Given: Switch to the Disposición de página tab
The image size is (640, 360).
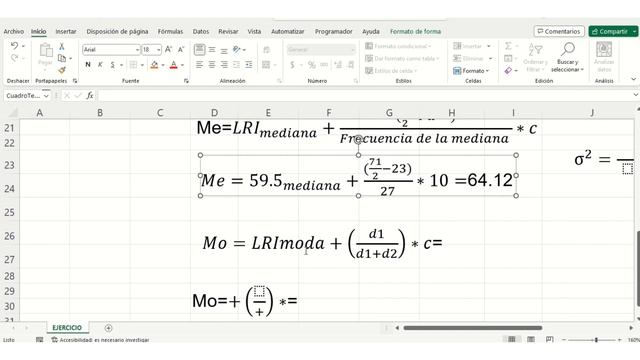Looking at the screenshot, I should pos(117,31).
